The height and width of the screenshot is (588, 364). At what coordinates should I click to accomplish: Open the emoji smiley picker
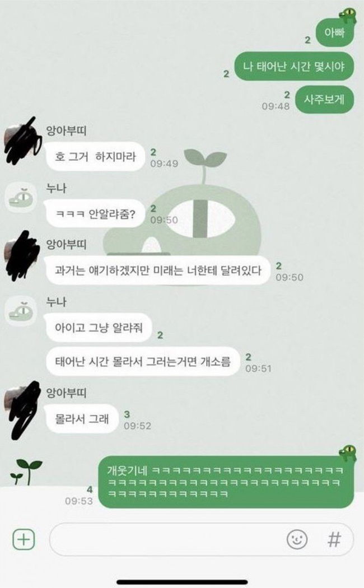(x=297, y=539)
